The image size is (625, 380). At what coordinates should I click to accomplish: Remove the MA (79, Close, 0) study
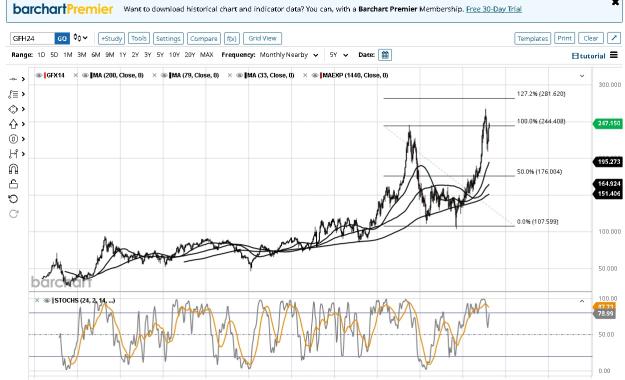[x=154, y=75]
